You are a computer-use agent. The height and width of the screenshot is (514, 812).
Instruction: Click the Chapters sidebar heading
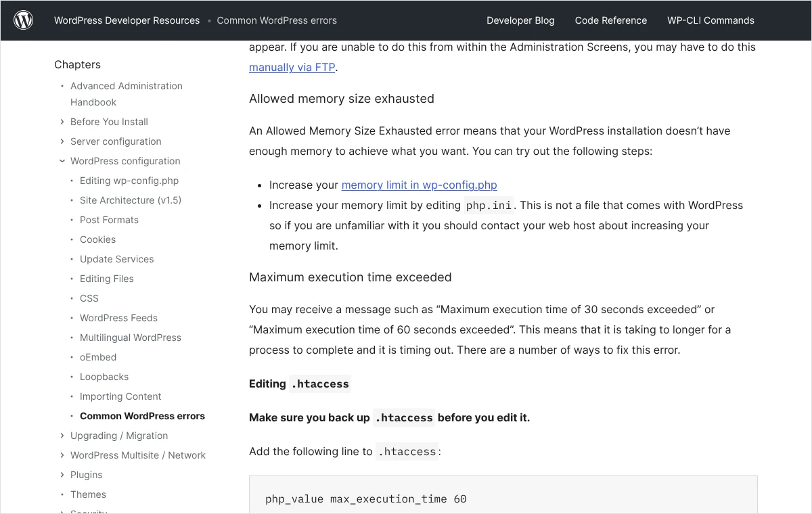click(77, 64)
